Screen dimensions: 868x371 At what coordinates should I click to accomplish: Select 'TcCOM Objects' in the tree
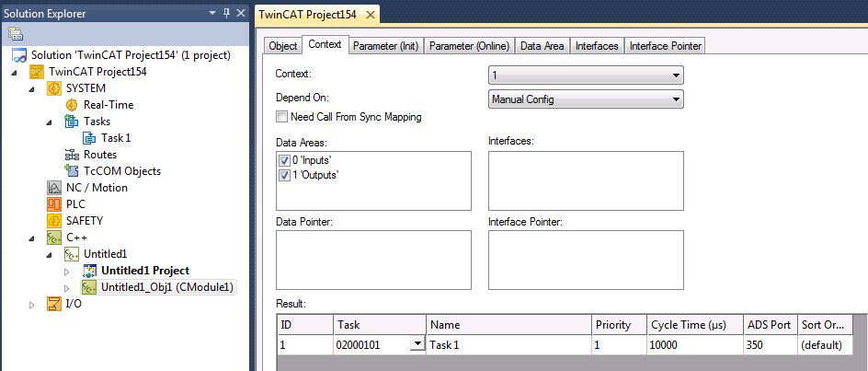(122, 171)
